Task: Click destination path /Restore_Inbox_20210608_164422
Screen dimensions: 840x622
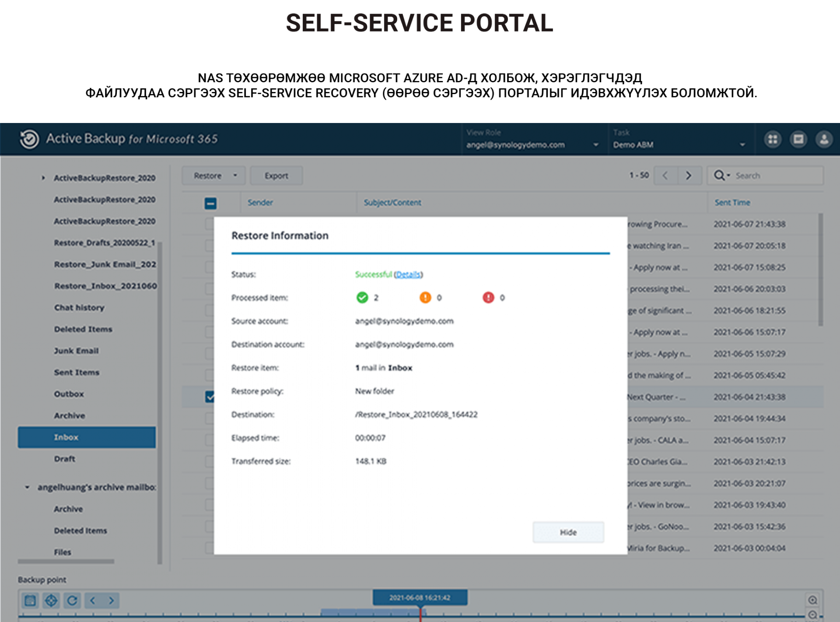Action: click(x=416, y=415)
